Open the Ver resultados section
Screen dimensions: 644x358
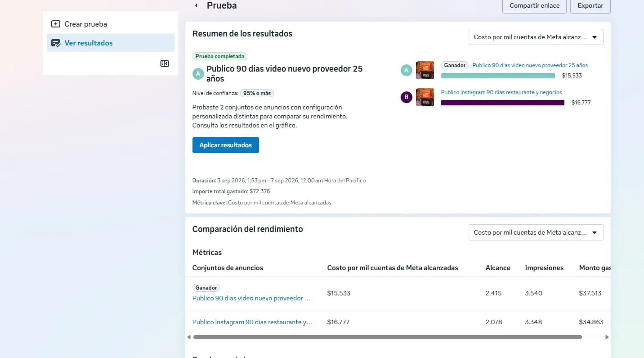pos(111,43)
